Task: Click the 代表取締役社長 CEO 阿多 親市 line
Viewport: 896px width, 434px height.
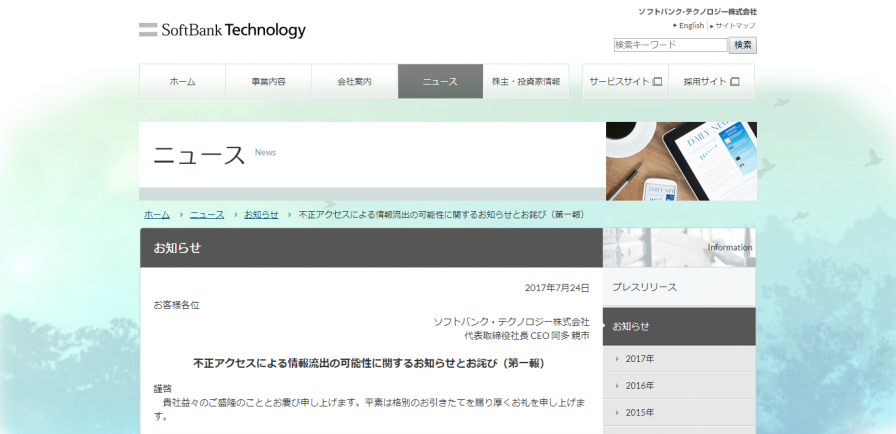Action: pyautogui.click(x=526, y=336)
